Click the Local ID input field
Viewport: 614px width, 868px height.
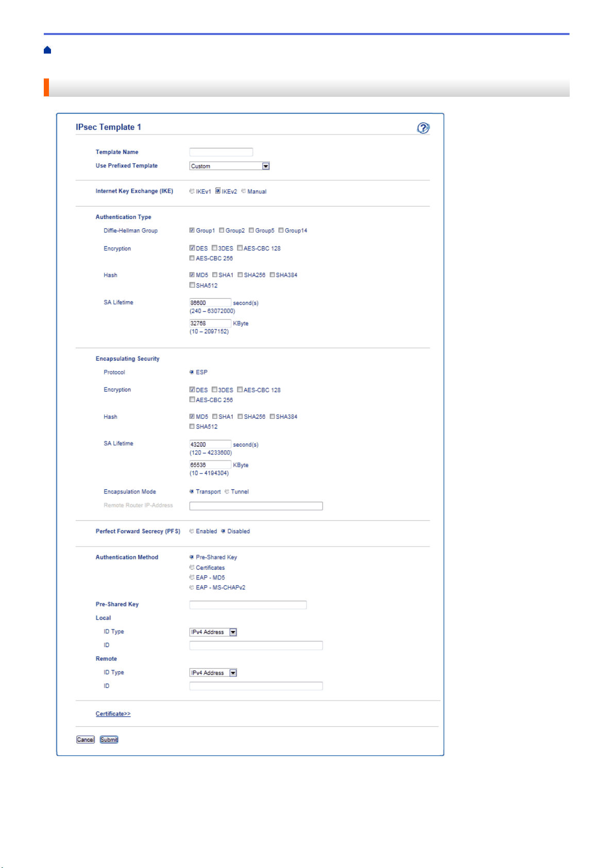tap(256, 645)
